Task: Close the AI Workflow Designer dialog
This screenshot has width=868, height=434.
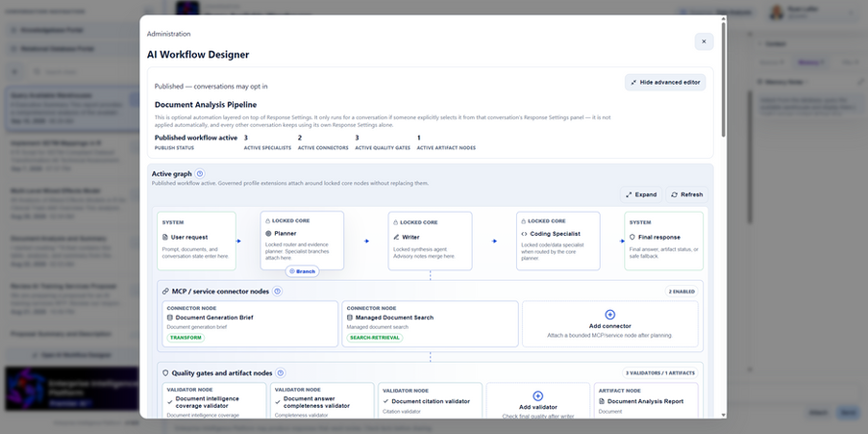Action: click(x=704, y=41)
